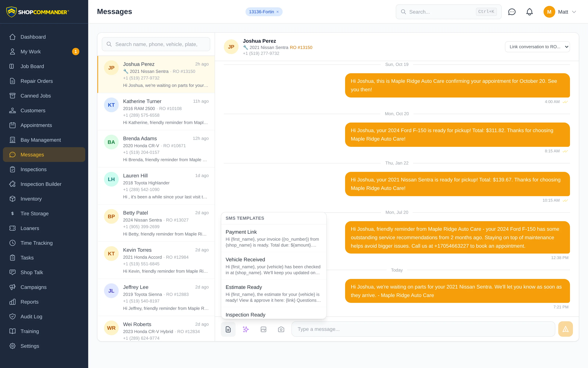Click the ShopCommander logo
588x368 pixels.
[x=38, y=12]
